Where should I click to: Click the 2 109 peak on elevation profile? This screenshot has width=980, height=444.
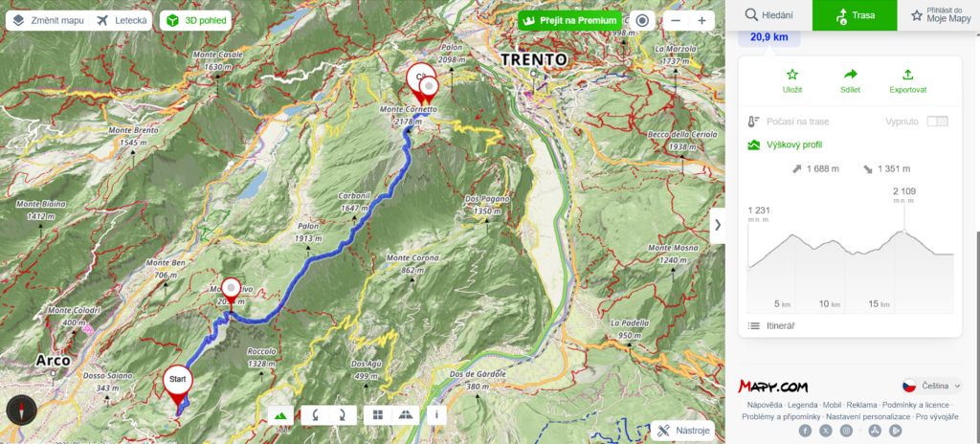click(x=904, y=232)
